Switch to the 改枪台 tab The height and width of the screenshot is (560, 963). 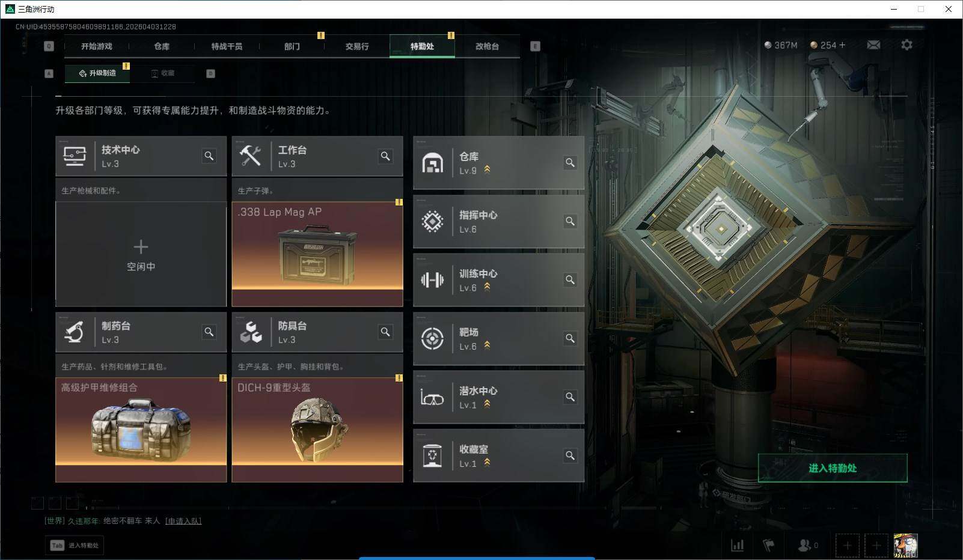pos(487,46)
